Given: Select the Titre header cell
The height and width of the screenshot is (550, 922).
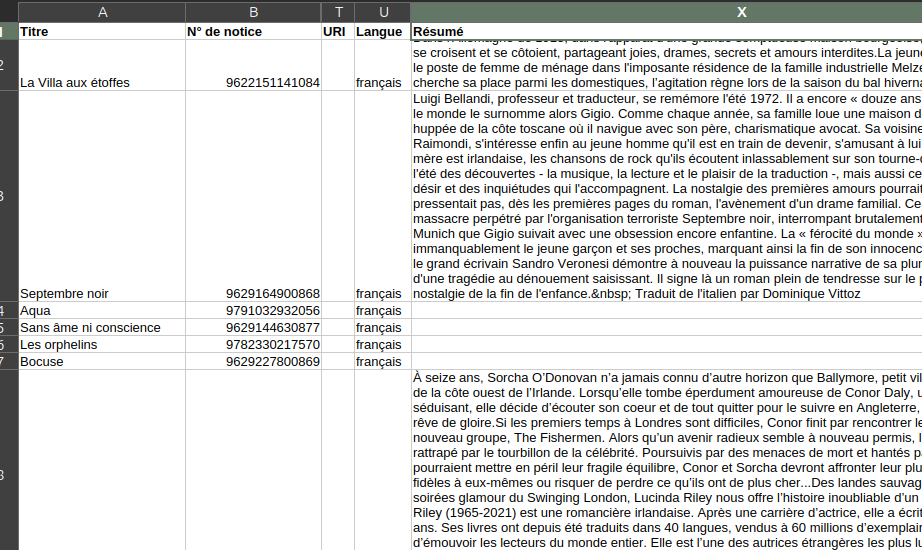Looking at the screenshot, I should [x=102, y=31].
